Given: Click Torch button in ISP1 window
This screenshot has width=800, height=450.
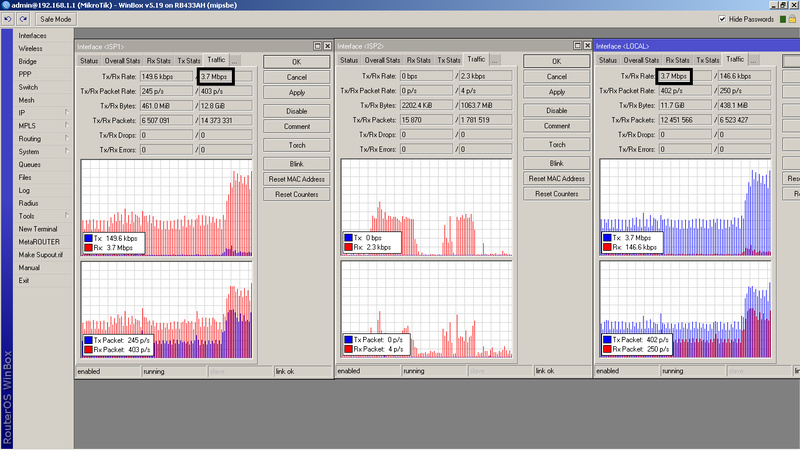Looking at the screenshot, I should coord(296,145).
